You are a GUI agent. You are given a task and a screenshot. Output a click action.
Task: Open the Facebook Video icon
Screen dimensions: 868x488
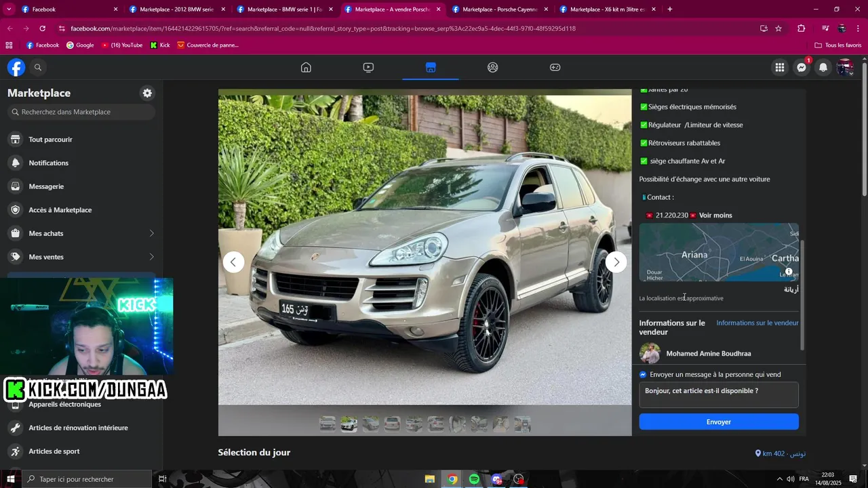(368, 67)
